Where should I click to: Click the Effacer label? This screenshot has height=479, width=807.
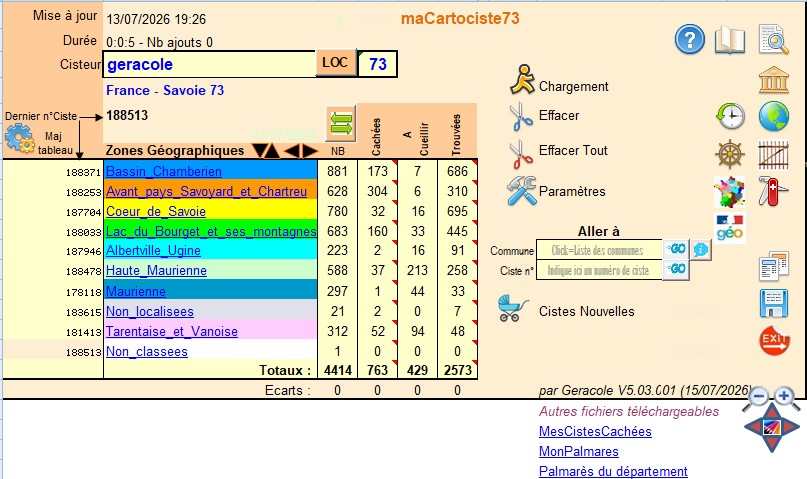point(559,115)
